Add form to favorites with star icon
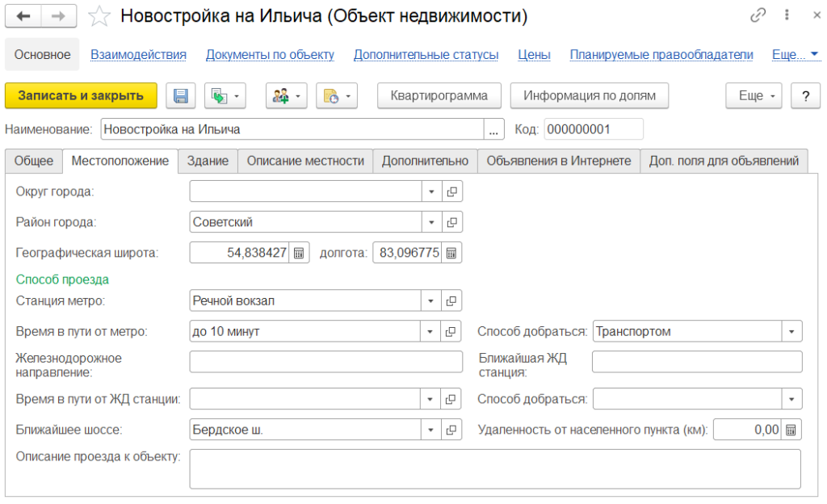The image size is (827, 504). 99,16
